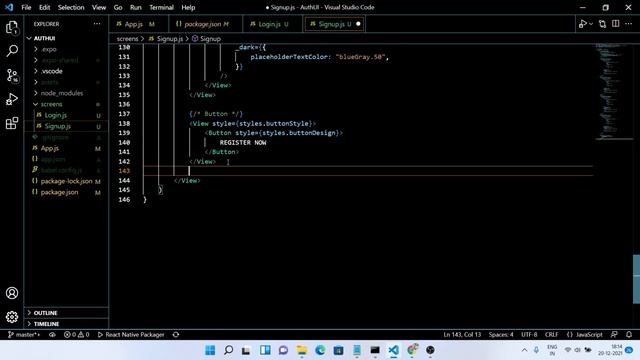Publish changes with the cloud icon
The image size is (640, 360).
[52, 335]
